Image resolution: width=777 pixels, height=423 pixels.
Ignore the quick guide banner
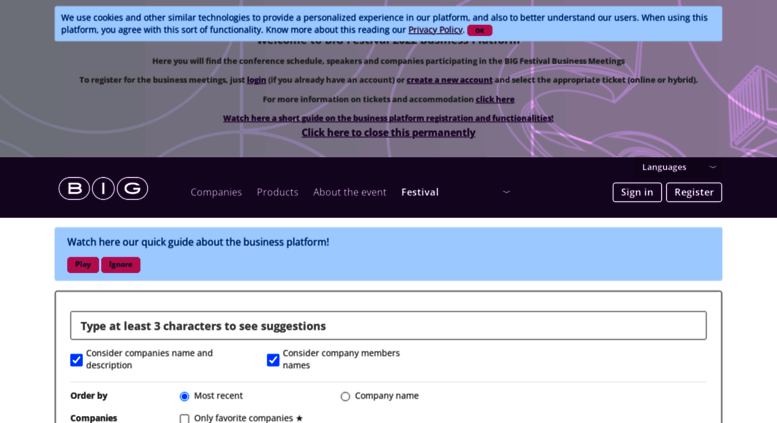(120, 264)
